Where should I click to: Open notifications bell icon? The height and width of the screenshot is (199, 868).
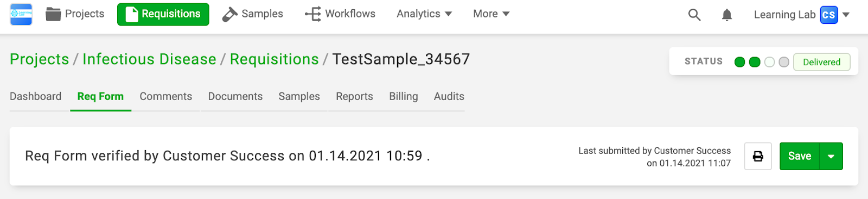click(x=727, y=15)
